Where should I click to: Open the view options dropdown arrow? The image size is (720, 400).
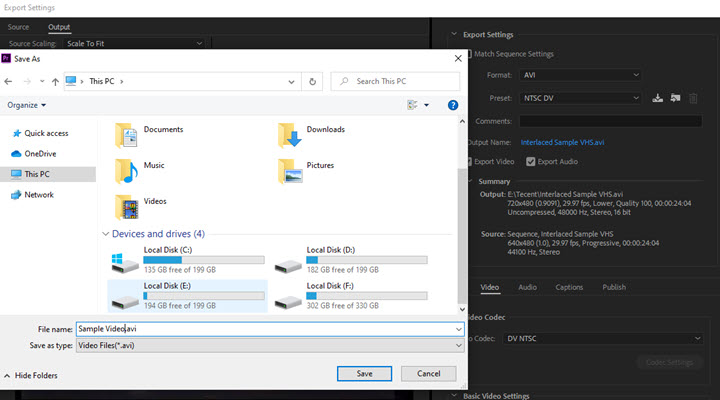(427, 105)
